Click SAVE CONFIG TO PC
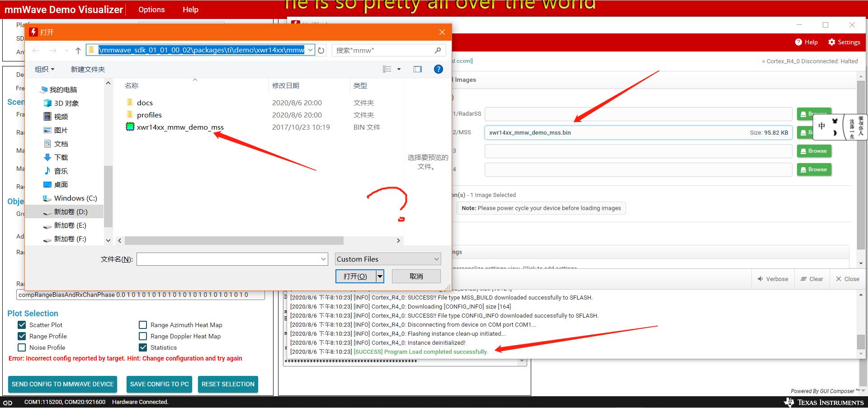 coord(160,384)
